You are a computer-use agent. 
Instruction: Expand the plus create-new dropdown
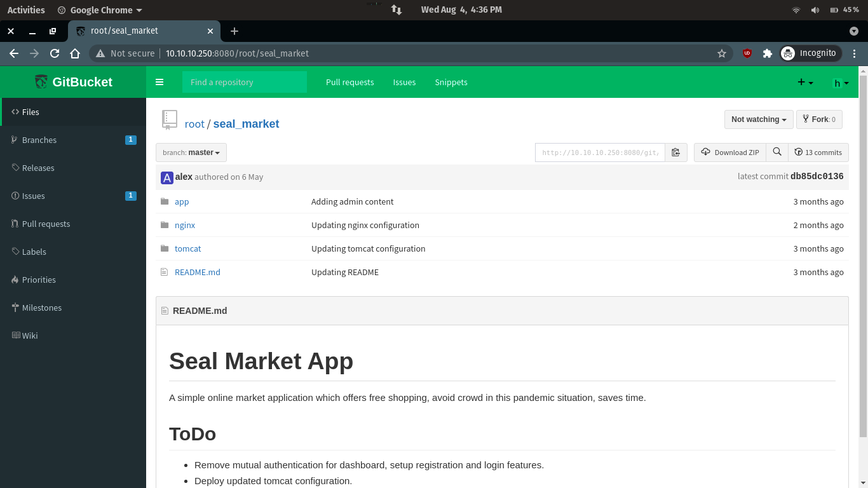tap(805, 82)
